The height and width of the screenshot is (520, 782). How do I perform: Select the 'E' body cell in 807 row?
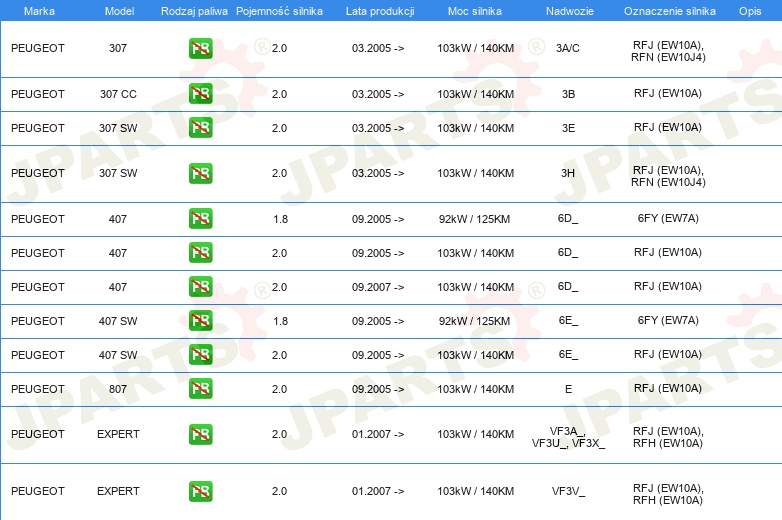(569, 389)
